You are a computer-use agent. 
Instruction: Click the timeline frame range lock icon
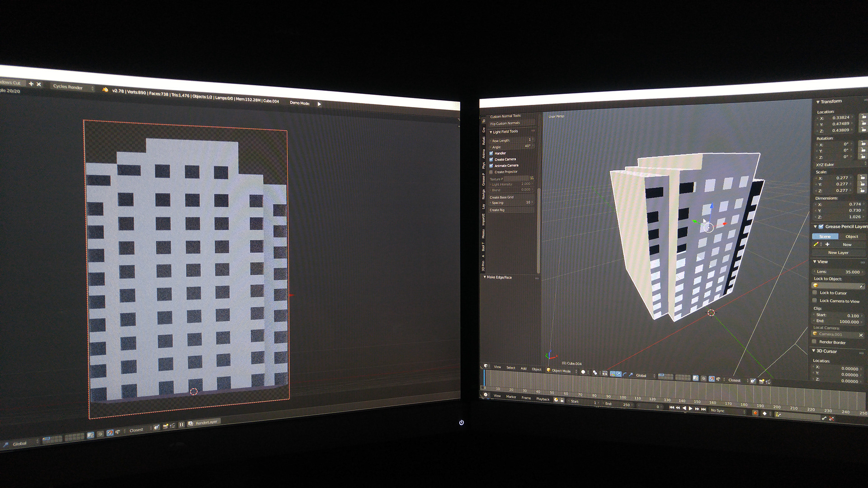pyautogui.click(x=562, y=400)
